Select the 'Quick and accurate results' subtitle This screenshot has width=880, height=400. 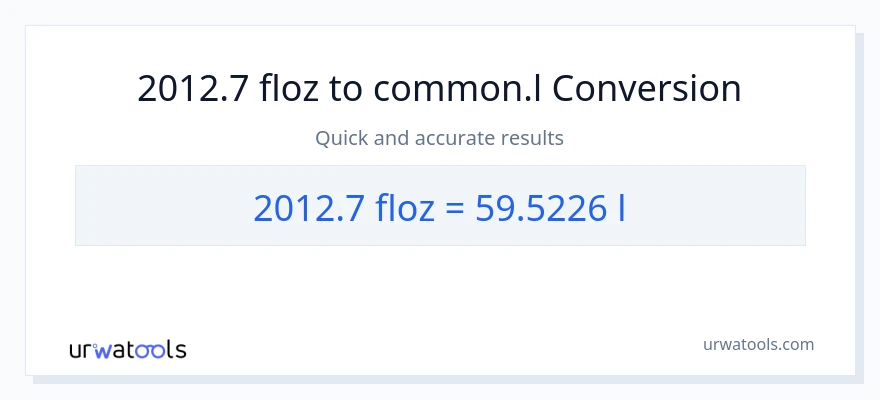pyautogui.click(x=439, y=138)
